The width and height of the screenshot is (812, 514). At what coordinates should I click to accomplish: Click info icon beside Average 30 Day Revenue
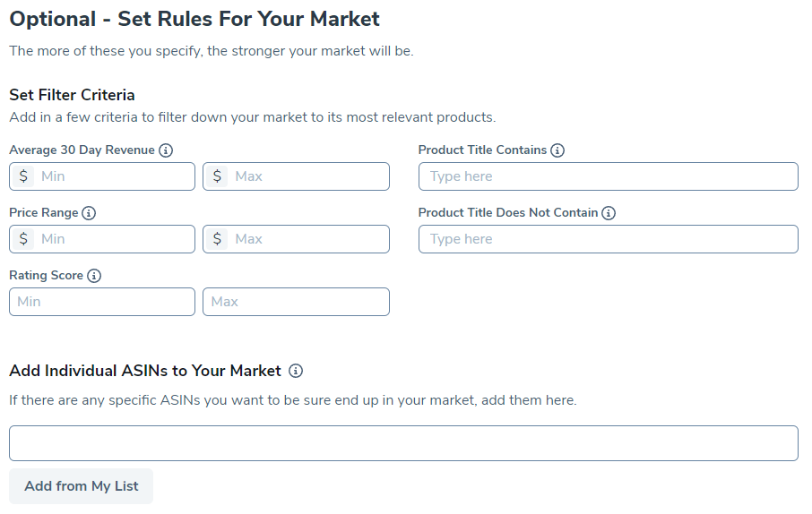[166, 150]
